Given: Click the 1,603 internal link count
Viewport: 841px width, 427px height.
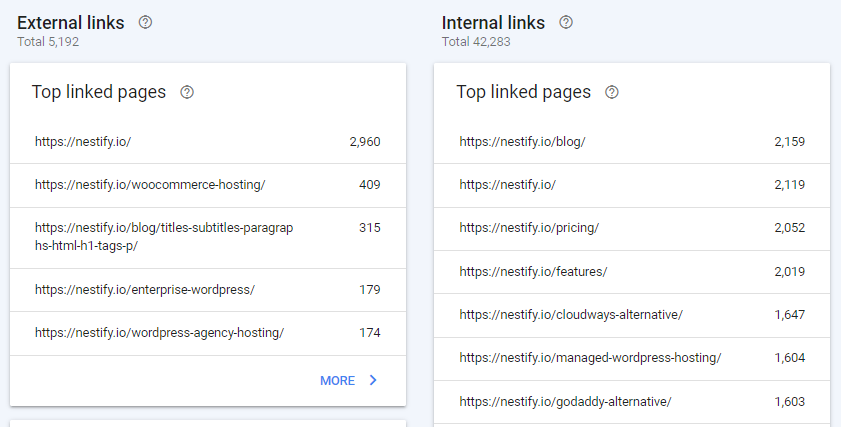Looking at the screenshot, I should point(790,401).
